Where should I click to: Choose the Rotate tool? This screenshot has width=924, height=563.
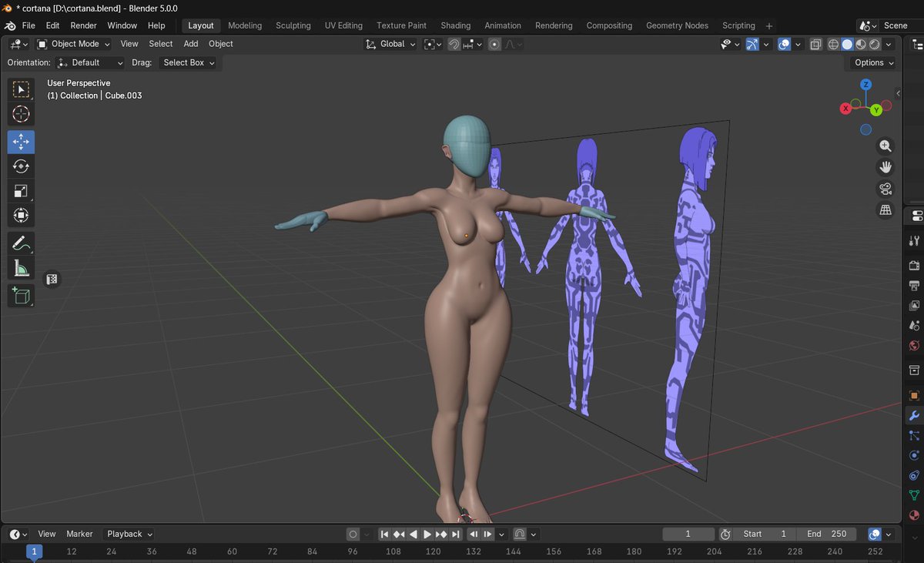(x=21, y=166)
